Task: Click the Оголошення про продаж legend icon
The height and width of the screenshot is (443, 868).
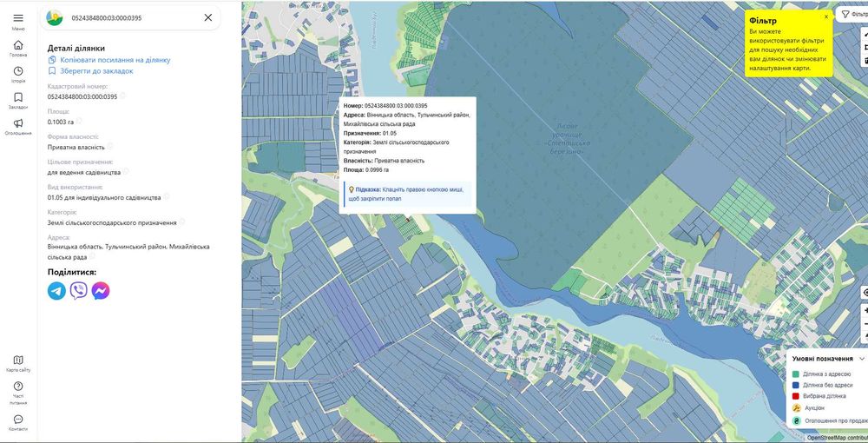Action: (x=796, y=420)
